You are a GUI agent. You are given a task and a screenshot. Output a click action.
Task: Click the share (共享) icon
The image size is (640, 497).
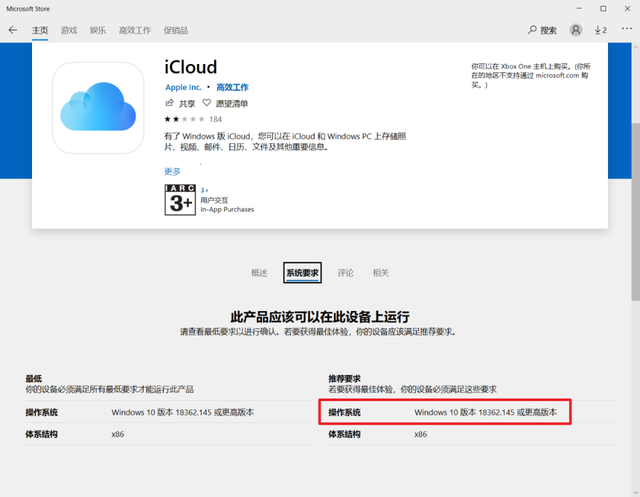pyautogui.click(x=169, y=103)
